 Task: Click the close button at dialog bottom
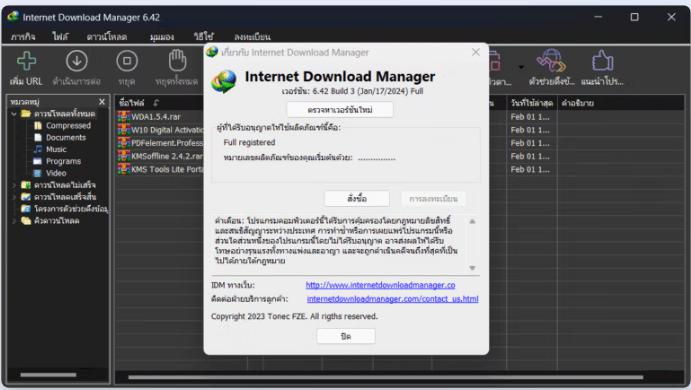point(346,336)
